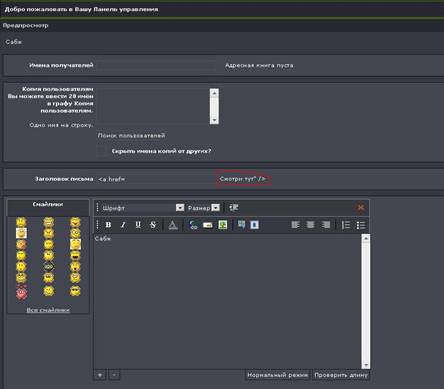Click the up arrow of the copy recipients scrollbar
This screenshot has width=444, height=389.
[214, 93]
